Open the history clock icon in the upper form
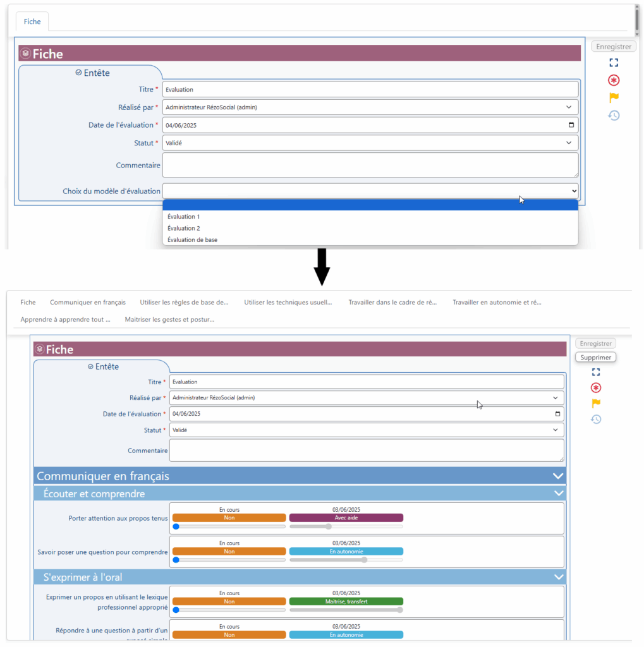644x647 pixels. pyautogui.click(x=614, y=115)
